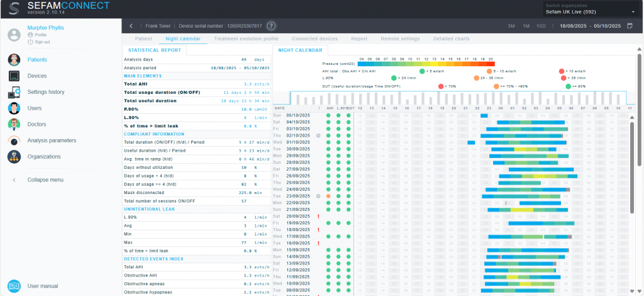Click the Users sidebar icon
The width and height of the screenshot is (644, 296).
14,108
